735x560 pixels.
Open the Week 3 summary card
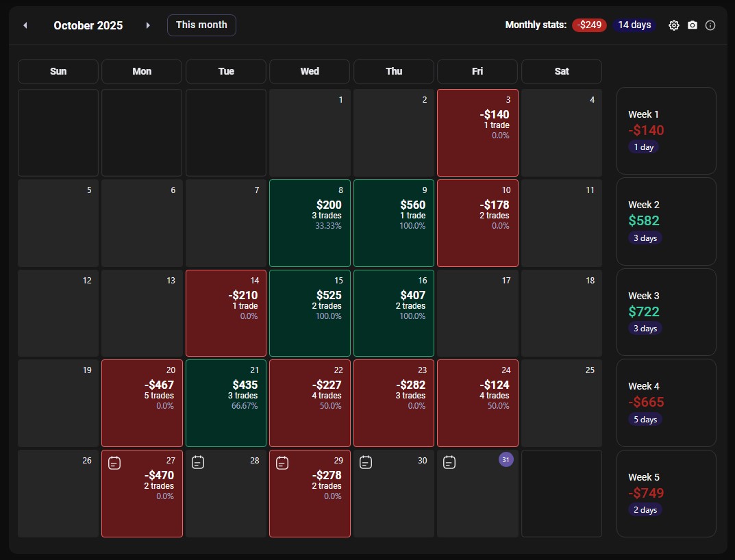pyautogui.click(x=667, y=312)
